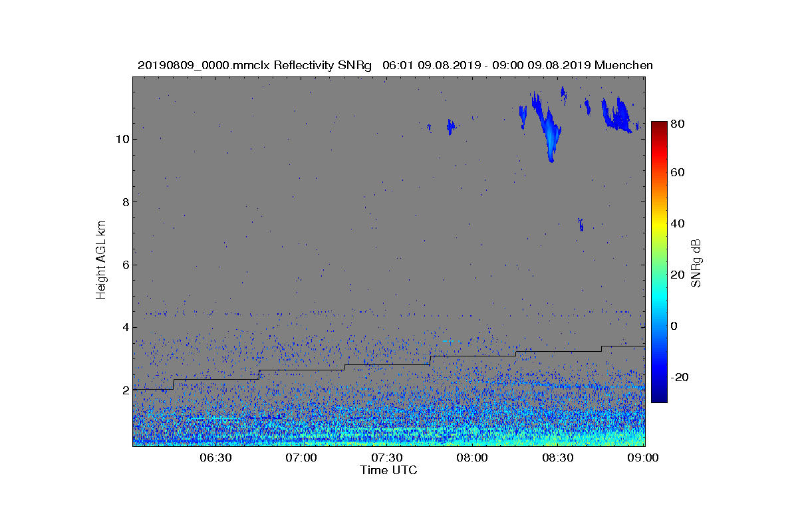This screenshot has width=798, height=532.
Task: Click the colorbar value -20
Action: [x=680, y=377]
